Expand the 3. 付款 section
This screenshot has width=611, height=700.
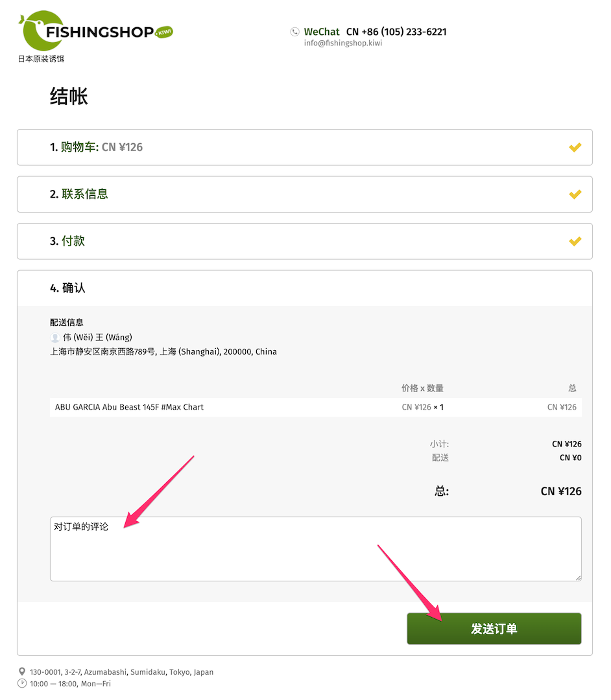coord(305,241)
